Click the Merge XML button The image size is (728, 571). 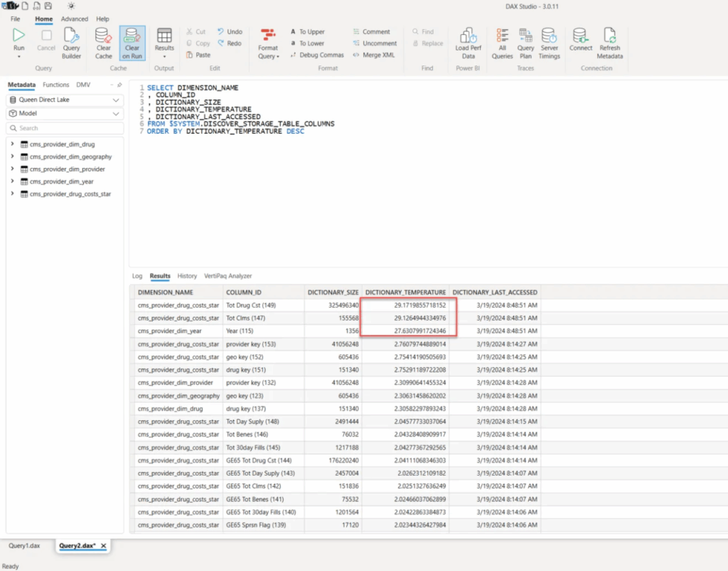coord(374,55)
